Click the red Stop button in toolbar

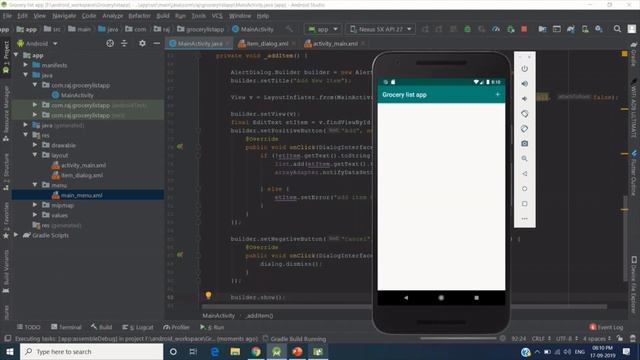pos(524,29)
